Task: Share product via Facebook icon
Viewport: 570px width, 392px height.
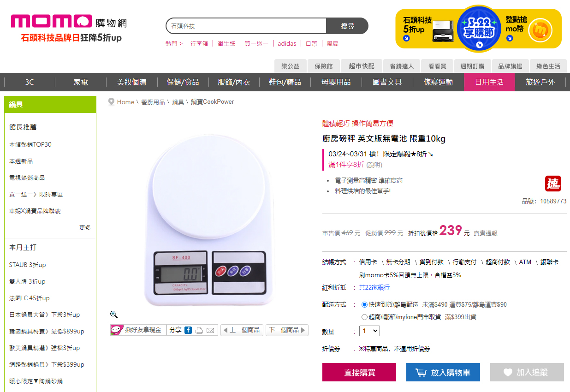Action: point(188,330)
